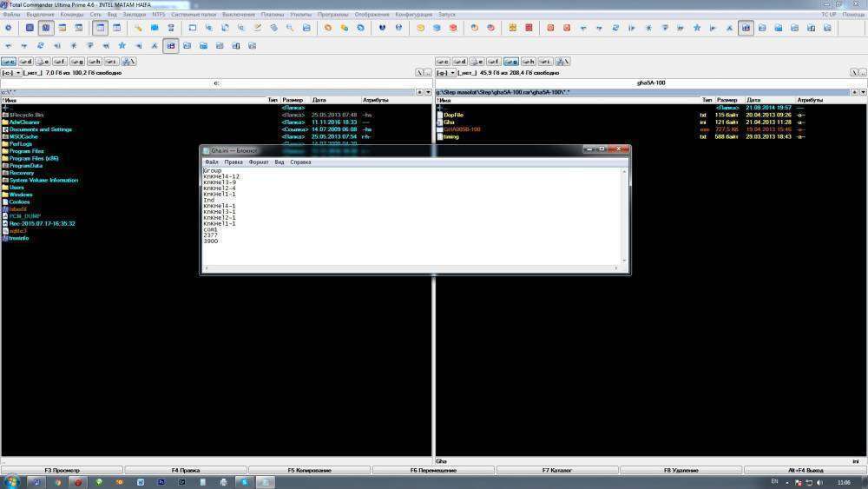
Task: Toggle the pressed panel-view button in left second toolbar row
Action: (x=170, y=45)
